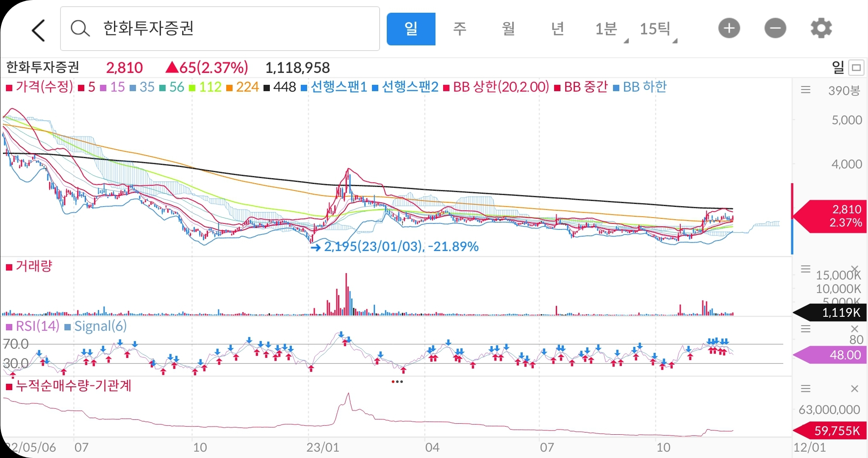Tap the 59,755K cumulative value tag

pos(830,431)
